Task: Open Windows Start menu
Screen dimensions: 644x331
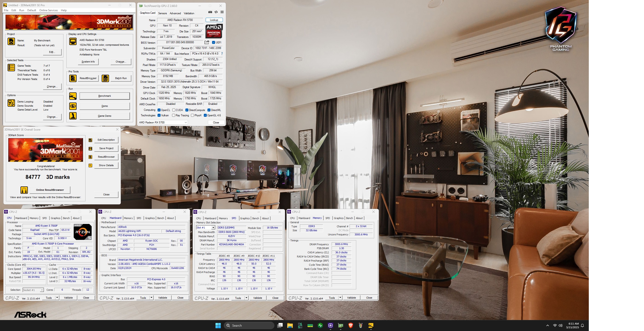Action: 218,325
